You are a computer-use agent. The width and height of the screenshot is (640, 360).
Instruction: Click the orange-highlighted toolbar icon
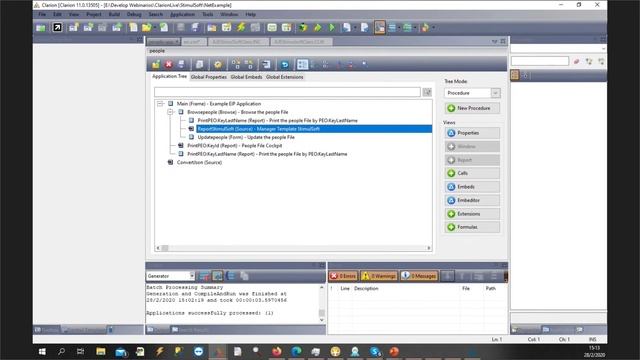click(x=380, y=27)
